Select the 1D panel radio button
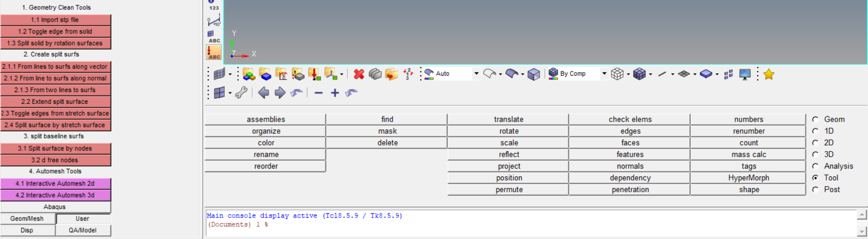This screenshot has width=868, height=239. pyautogui.click(x=815, y=131)
